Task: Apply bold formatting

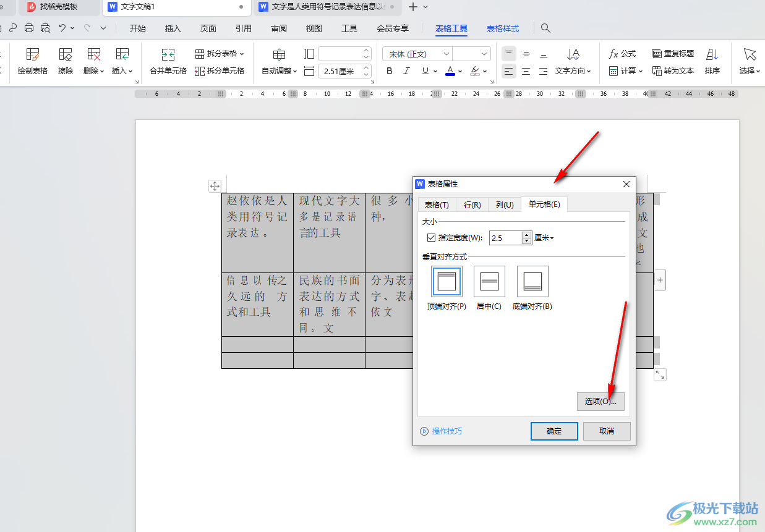Action: [390, 71]
